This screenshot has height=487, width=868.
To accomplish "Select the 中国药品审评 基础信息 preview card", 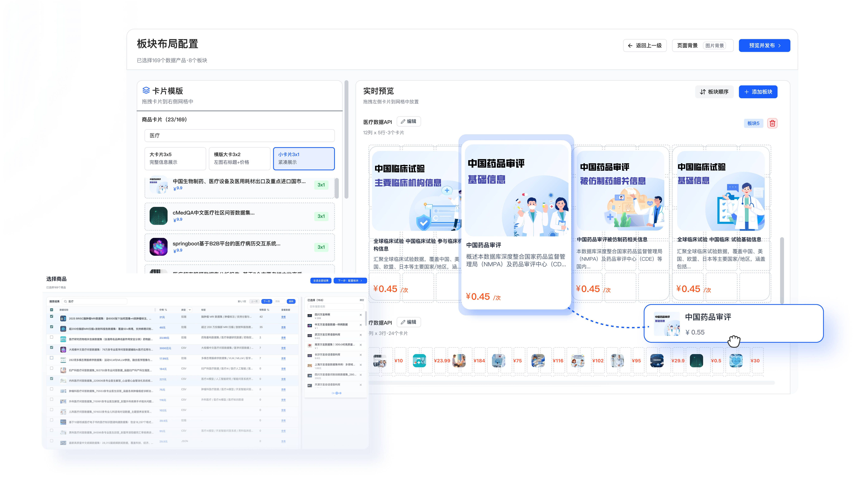I will (x=516, y=225).
